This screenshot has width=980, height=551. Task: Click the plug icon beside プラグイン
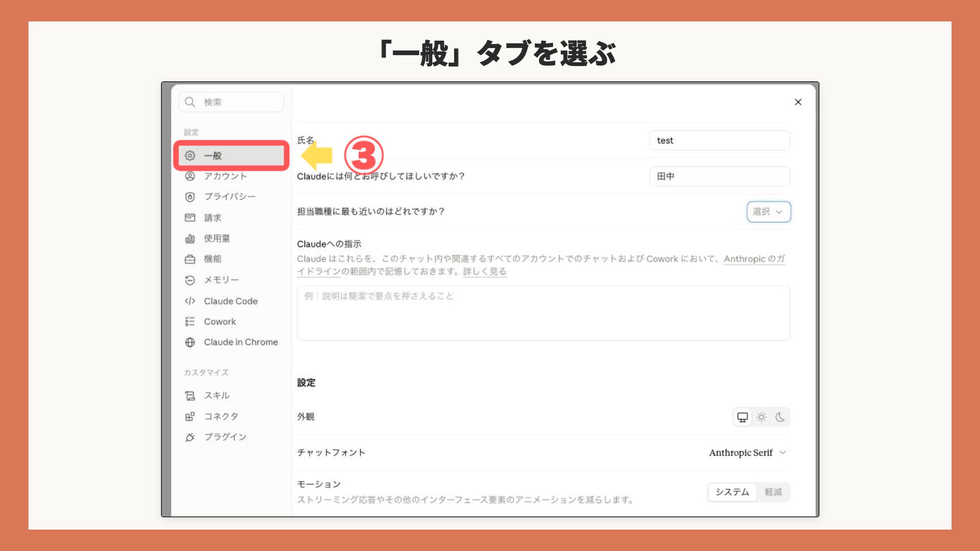point(190,437)
